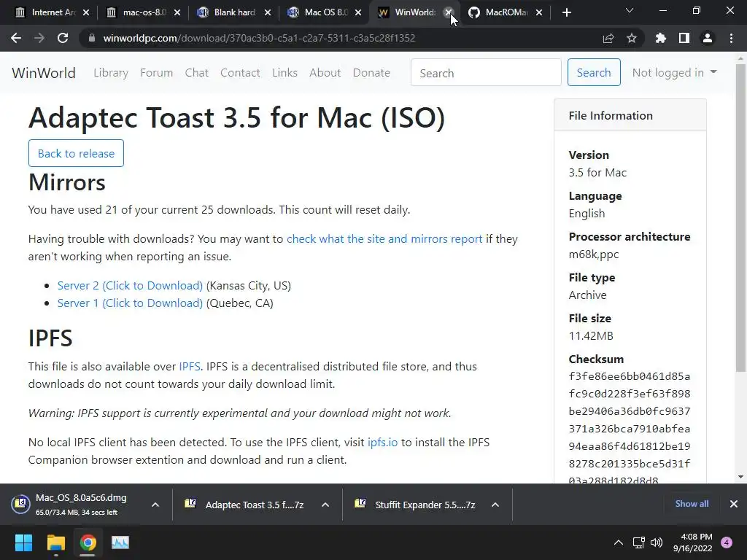Open the Contact nav item
Image resolution: width=747 pixels, height=560 pixels.
click(240, 73)
